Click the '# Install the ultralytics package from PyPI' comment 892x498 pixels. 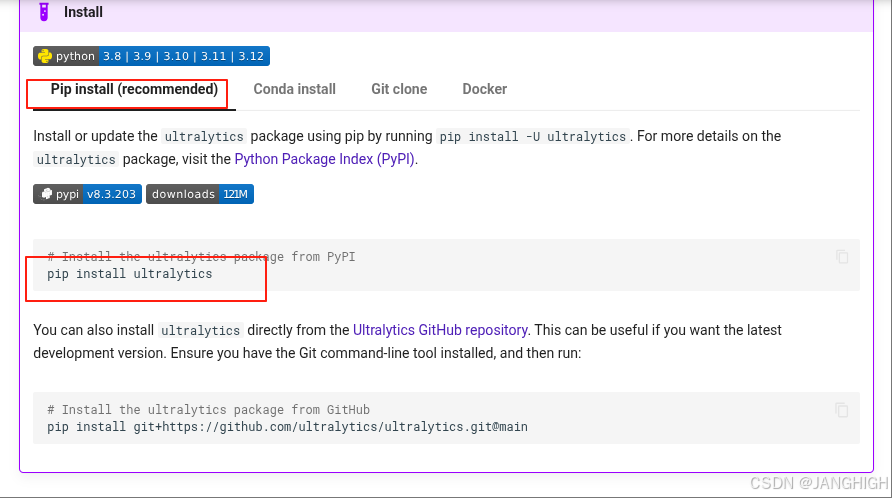coord(201,257)
